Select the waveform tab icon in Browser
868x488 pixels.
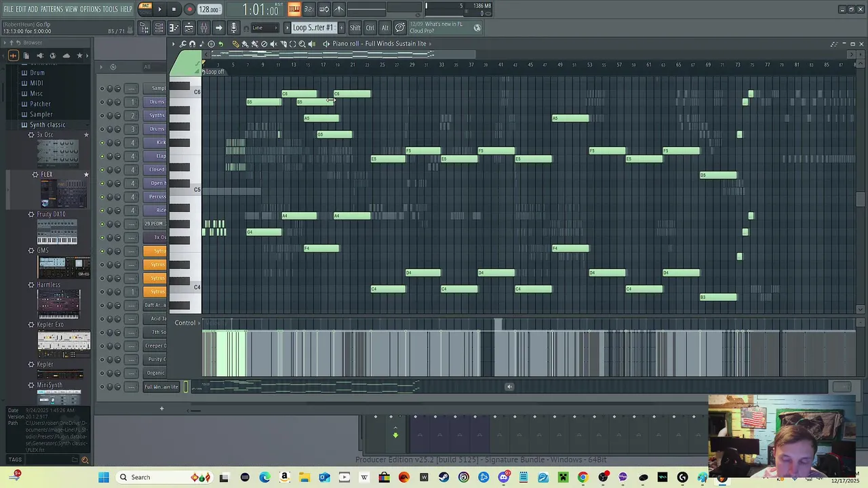[x=13, y=56]
